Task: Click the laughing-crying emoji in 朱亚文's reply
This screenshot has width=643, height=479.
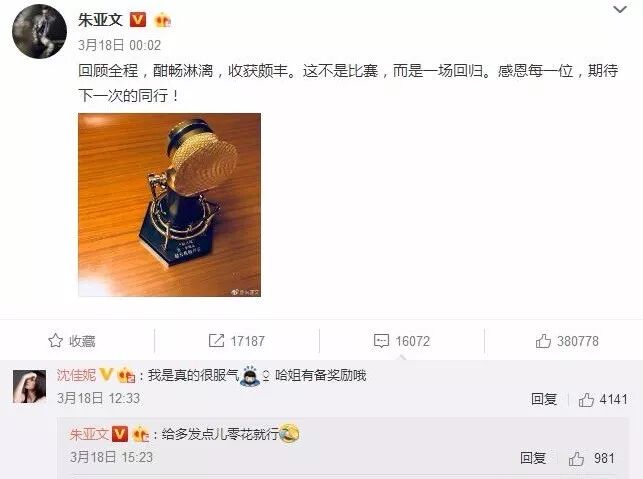Action: (289, 433)
